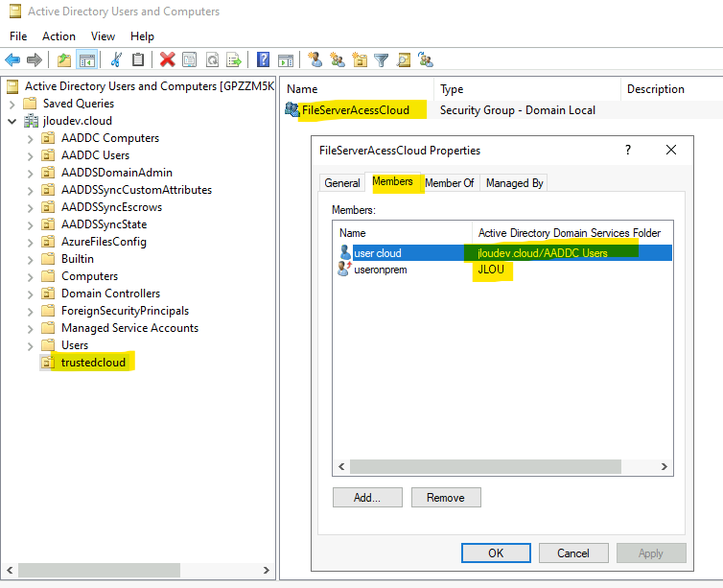
Task: Select the trustedcloud tree item
Action: (x=93, y=363)
